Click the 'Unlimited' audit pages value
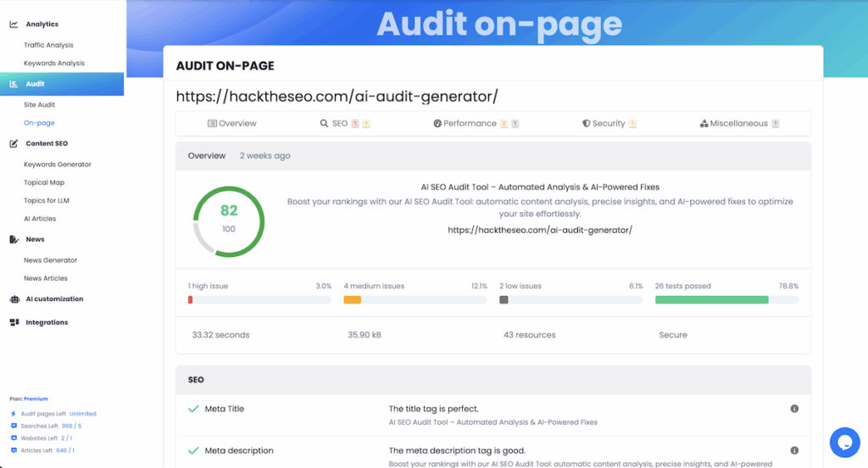Viewport: 868px width, 468px height. [x=83, y=414]
